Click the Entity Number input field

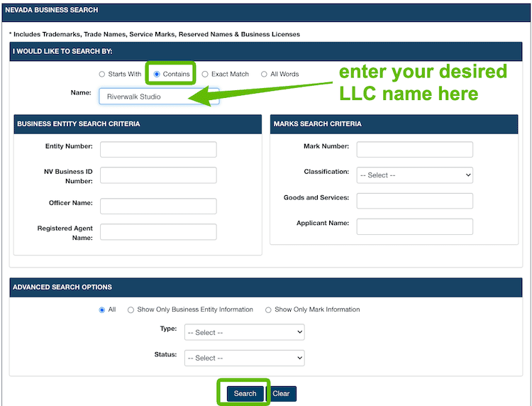click(x=158, y=149)
